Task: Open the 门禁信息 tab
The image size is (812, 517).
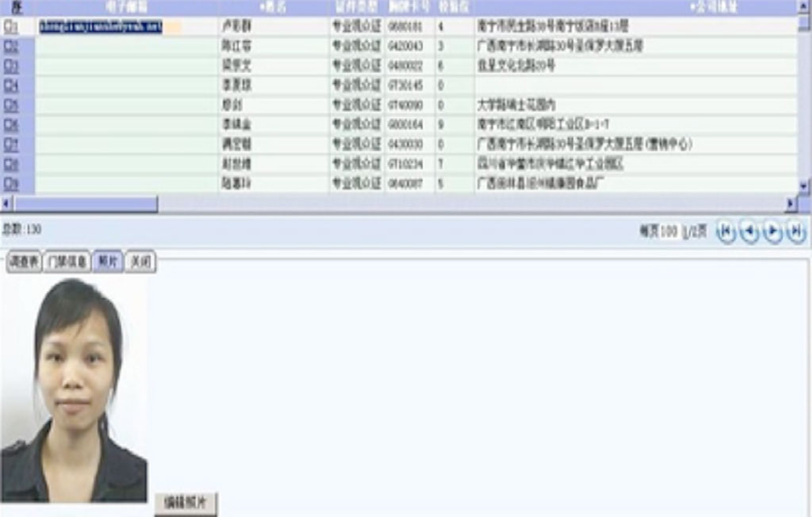Action: coord(67,262)
